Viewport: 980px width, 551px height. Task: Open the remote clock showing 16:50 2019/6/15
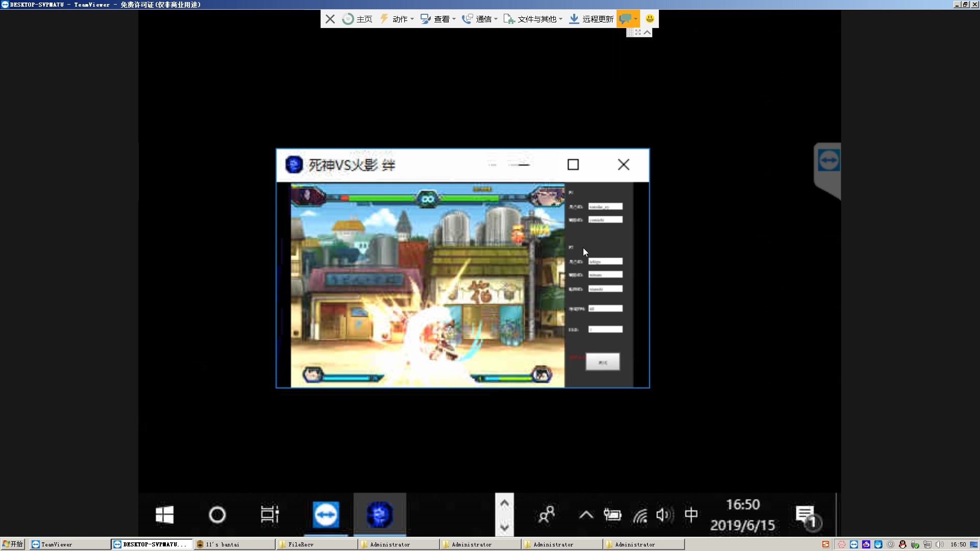[743, 515]
